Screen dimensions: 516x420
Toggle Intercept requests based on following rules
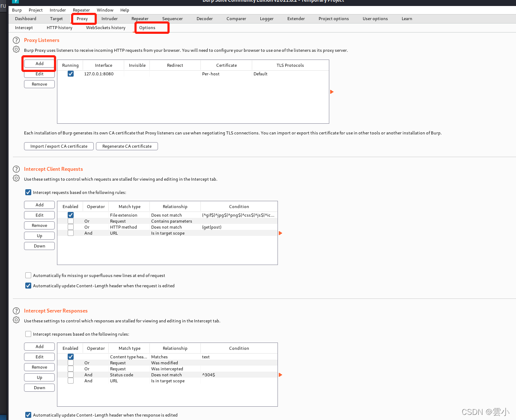click(28, 192)
